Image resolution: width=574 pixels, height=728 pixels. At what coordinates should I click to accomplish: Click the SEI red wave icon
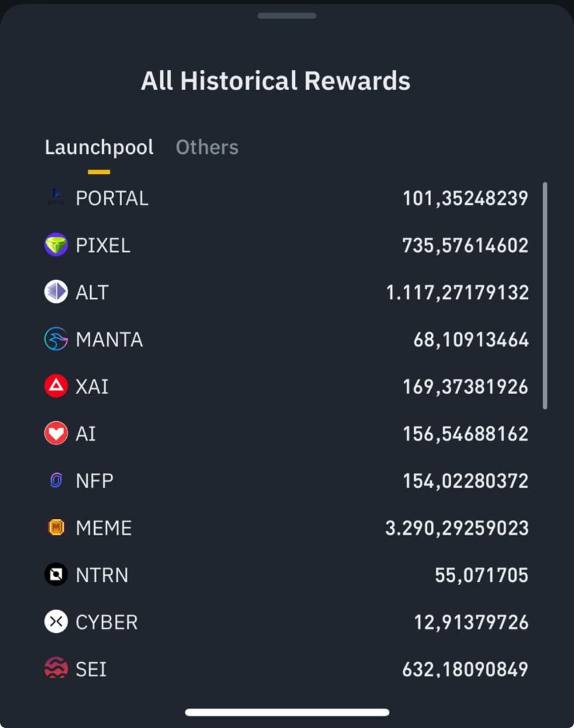pos(56,668)
